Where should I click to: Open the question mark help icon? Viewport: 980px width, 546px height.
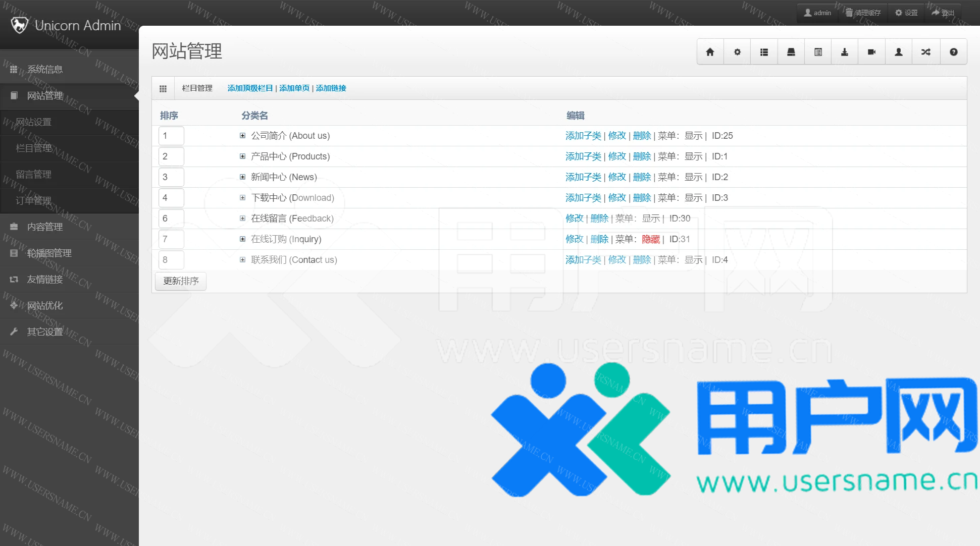[953, 52]
